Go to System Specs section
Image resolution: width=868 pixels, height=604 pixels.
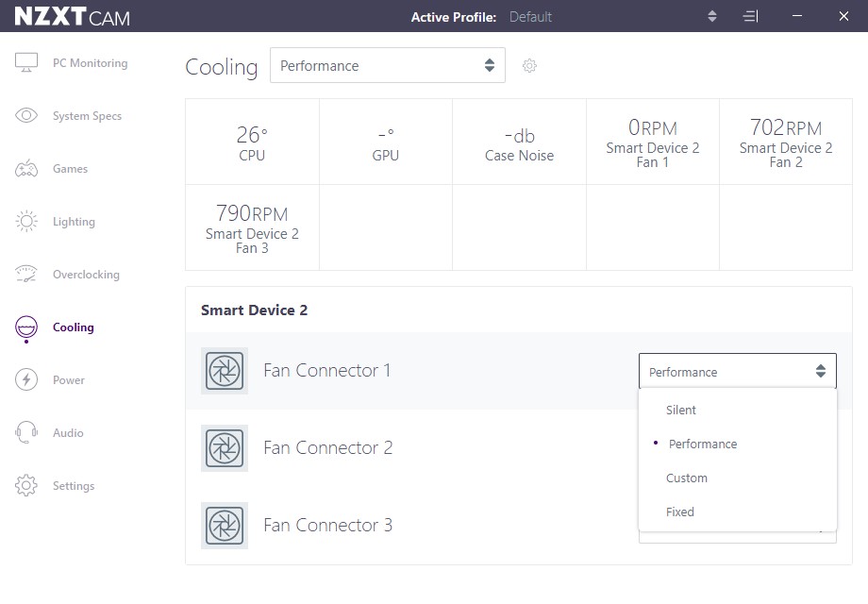(87, 116)
